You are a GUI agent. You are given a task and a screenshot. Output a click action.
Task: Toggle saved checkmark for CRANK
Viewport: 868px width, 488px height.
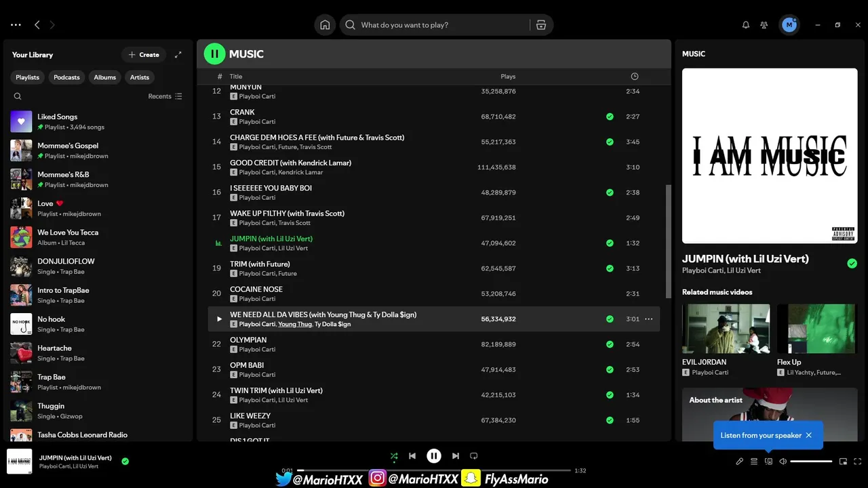point(610,117)
